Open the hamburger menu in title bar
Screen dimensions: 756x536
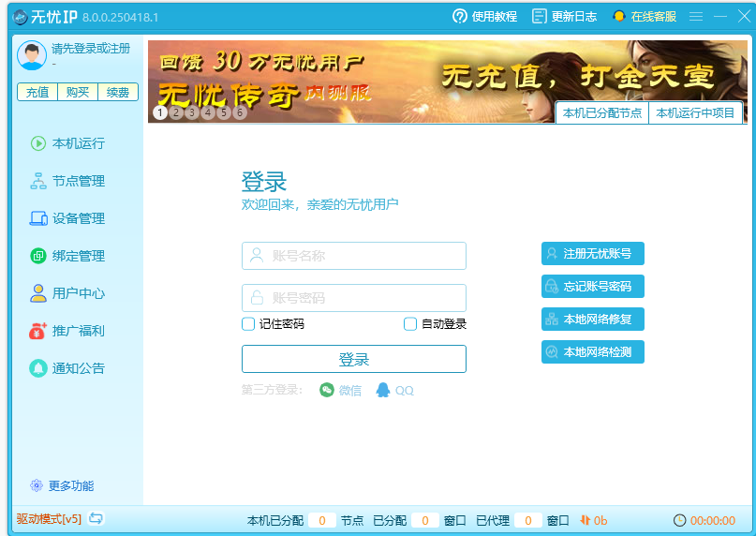(696, 17)
